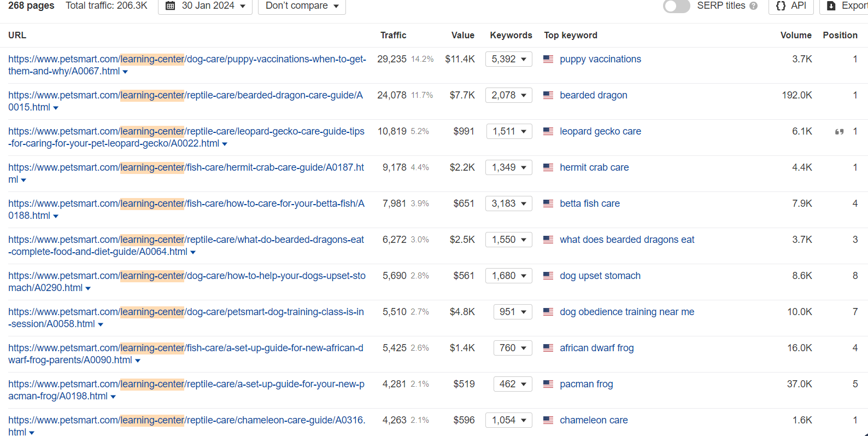Viewport: 868px width, 436px height.
Task: Click the african dwarf frog keyword
Action: point(597,348)
